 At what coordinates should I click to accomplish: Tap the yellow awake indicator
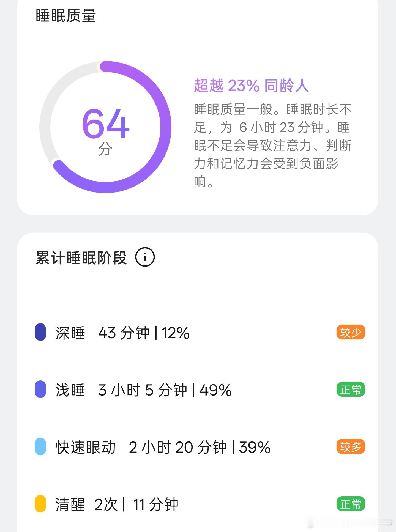(40, 504)
